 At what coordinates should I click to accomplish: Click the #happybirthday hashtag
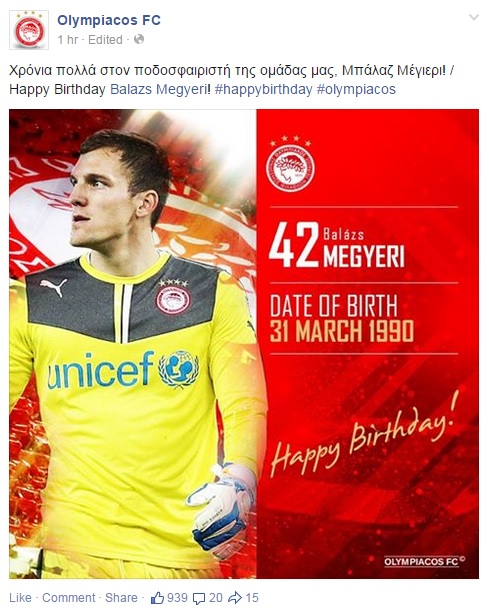tap(263, 89)
